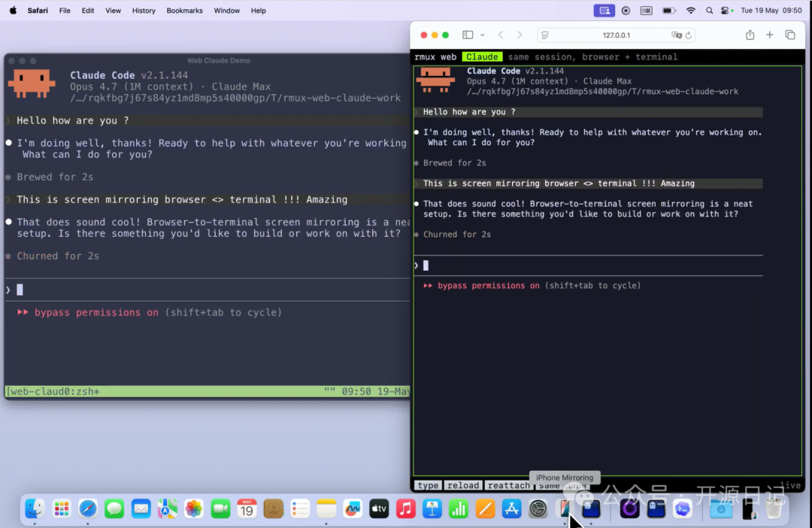Open Contacts from the Dock
The width and height of the screenshot is (812, 528).
tap(274, 509)
